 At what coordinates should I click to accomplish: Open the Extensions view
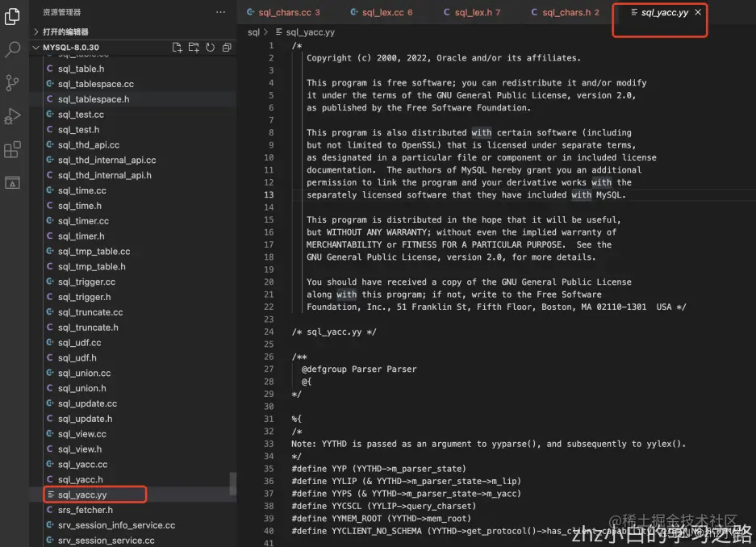click(x=12, y=149)
